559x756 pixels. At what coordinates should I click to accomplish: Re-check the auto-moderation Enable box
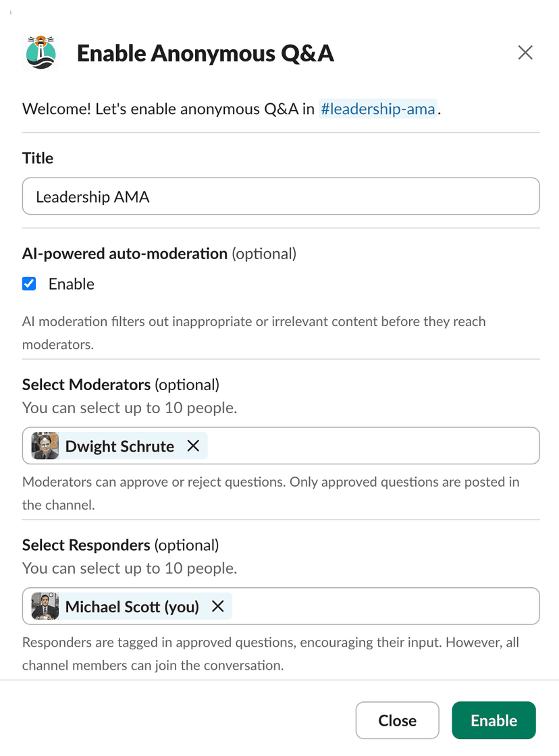(28, 283)
